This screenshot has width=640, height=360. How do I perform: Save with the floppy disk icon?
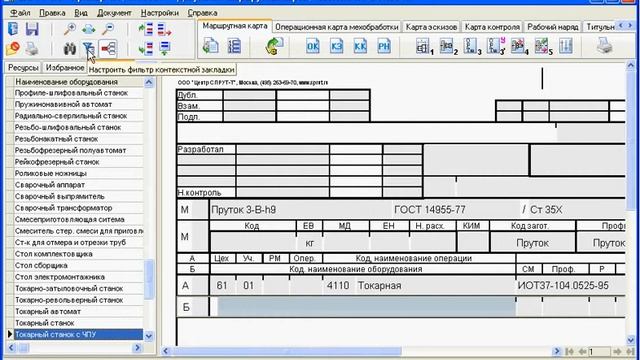[x=32, y=29]
